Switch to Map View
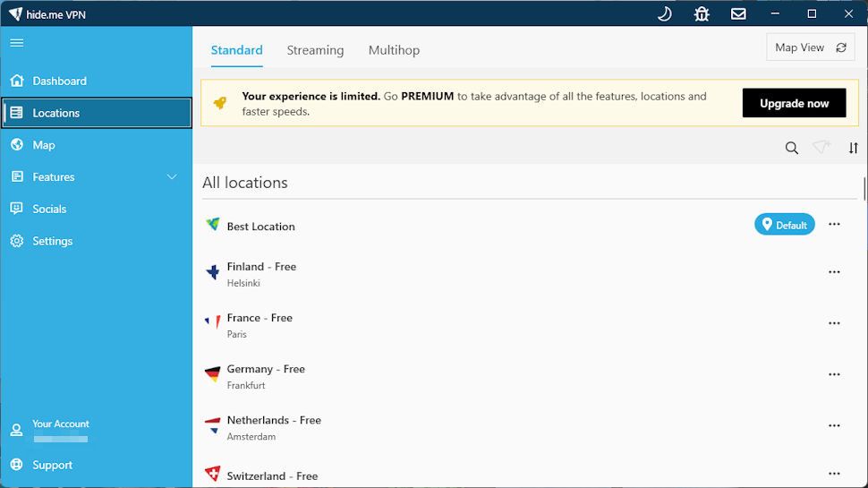Viewport: 868px width, 488px height. pos(811,47)
